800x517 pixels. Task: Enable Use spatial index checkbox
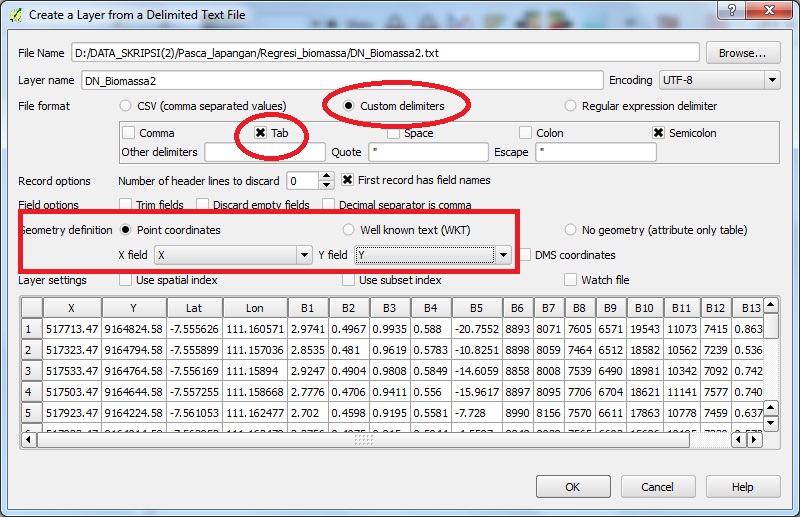coord(126,280)
